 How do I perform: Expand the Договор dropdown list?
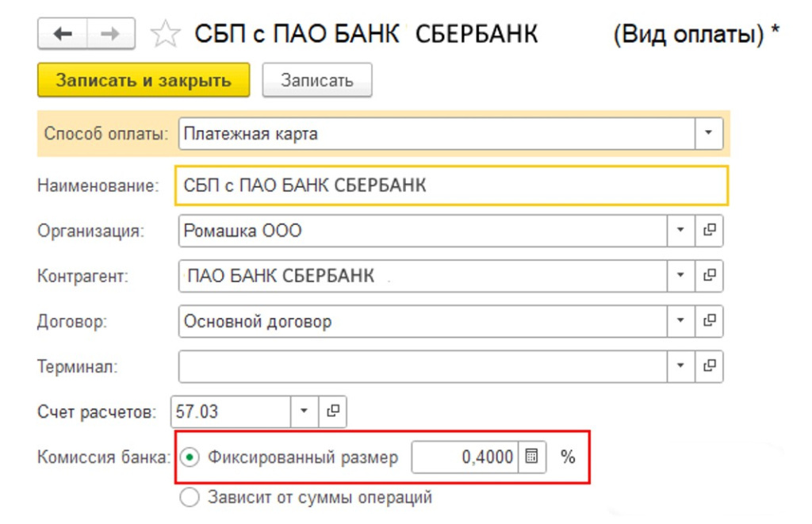pyautogui.click(x=680, y=321)
